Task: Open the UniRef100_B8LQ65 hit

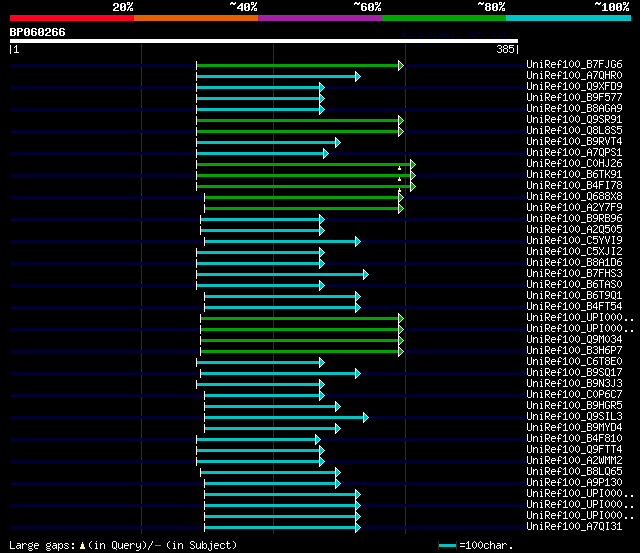Action: pyautogui.click(x=574, y=472)
